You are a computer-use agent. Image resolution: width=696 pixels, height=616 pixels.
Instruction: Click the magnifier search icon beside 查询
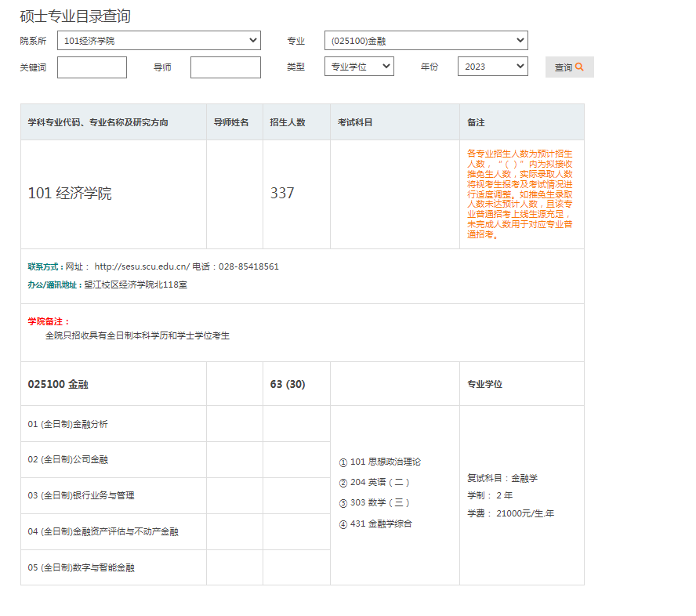(580, 67)
